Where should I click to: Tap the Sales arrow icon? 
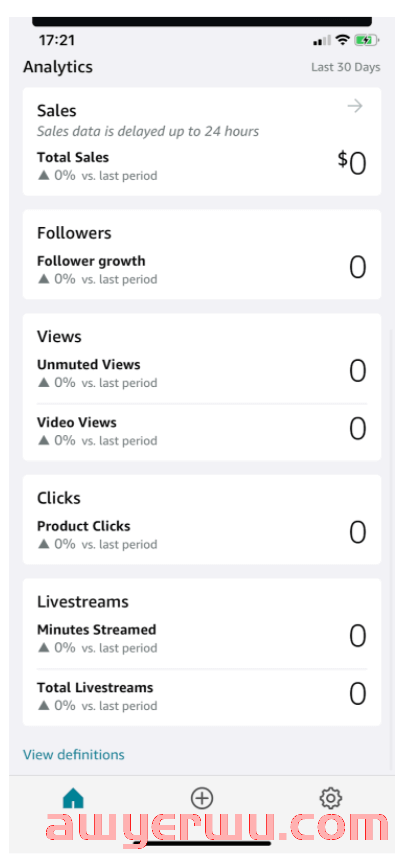[355, 106]
